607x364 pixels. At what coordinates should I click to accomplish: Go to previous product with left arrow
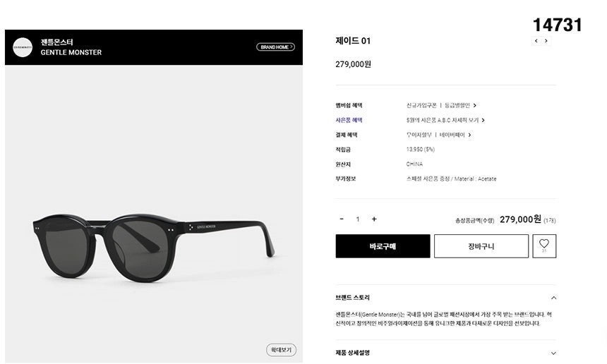536,41
